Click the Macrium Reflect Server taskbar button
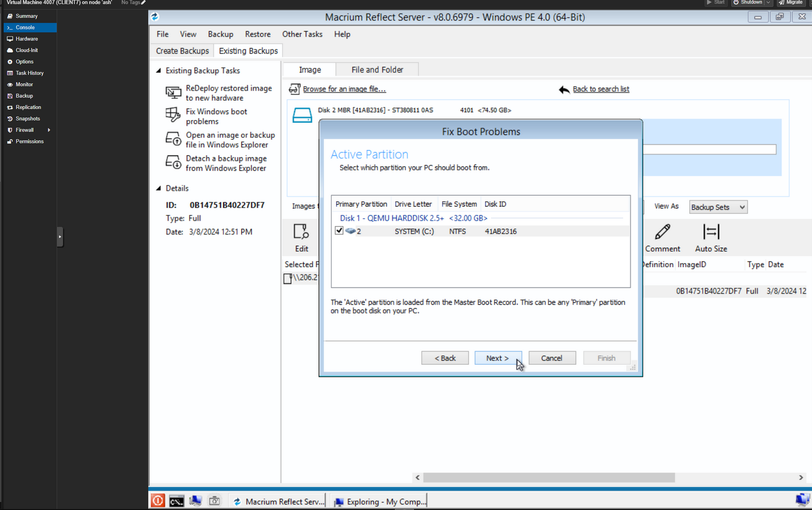The image size is (812, 510). tap(278, 502)
